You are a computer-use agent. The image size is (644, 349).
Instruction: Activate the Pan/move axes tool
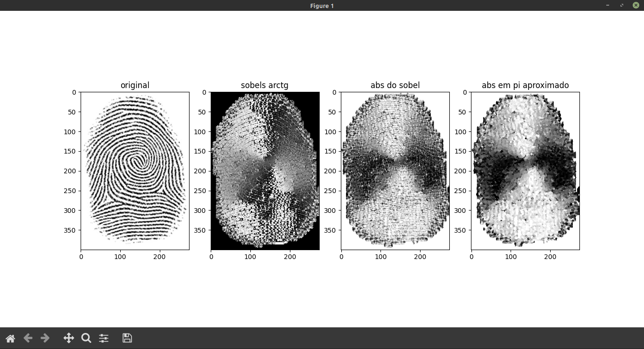coord(68,338)
